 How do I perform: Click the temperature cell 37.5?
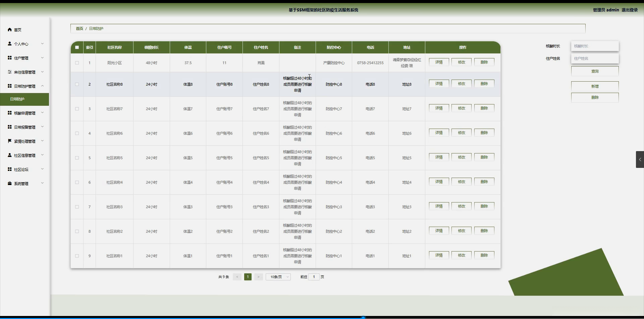(188, 63)
